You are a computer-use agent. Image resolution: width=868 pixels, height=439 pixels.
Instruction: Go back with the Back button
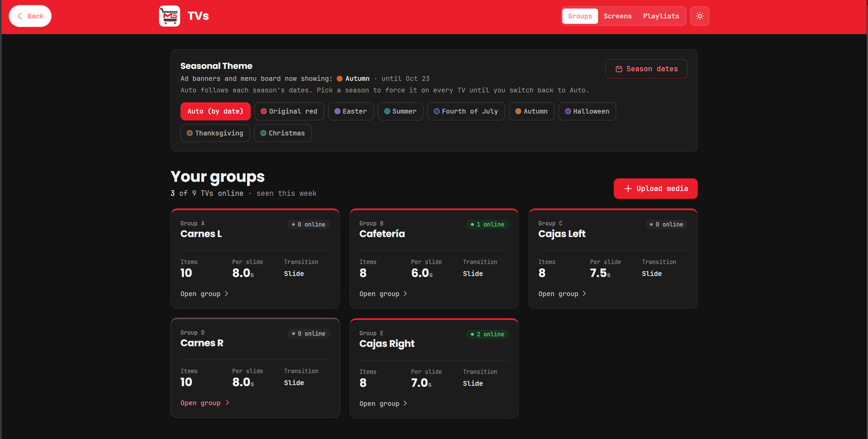[x=30, y=16]
